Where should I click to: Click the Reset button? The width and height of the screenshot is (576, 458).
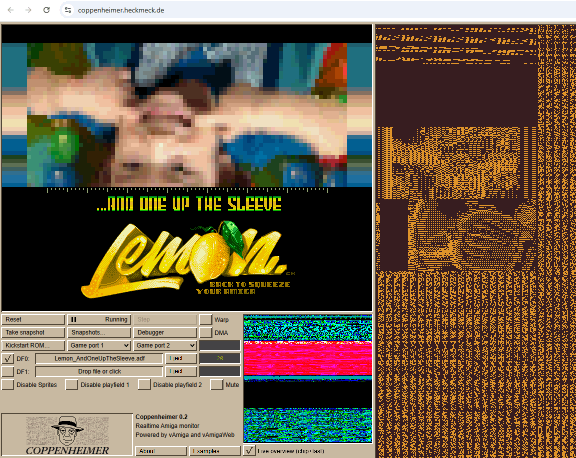click(33, 320)
